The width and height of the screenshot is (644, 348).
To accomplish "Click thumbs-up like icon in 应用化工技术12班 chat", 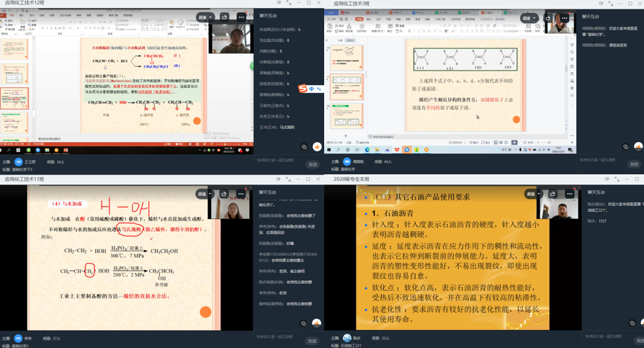I will click(316, 147).
